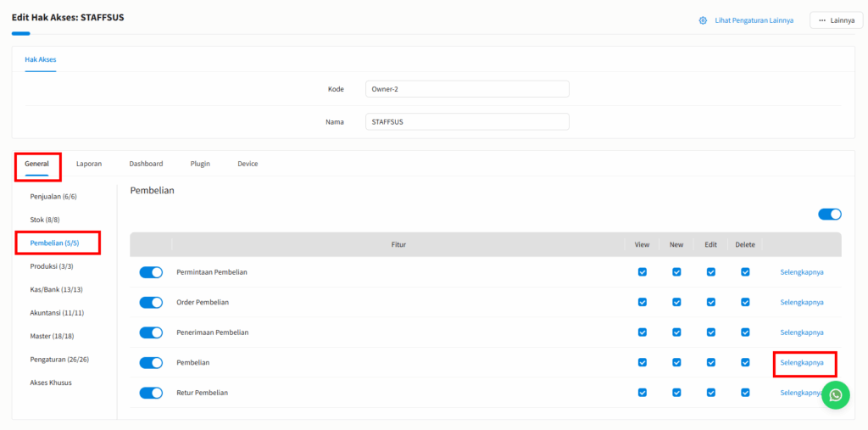Uncheck Delete checkbox for Order Pembelian
Screen dimensions: 868x430
[x=745, y=302]
